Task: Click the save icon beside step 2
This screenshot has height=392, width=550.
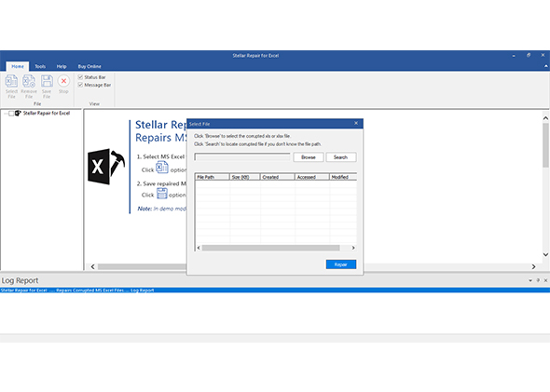Action: (161, 194)
